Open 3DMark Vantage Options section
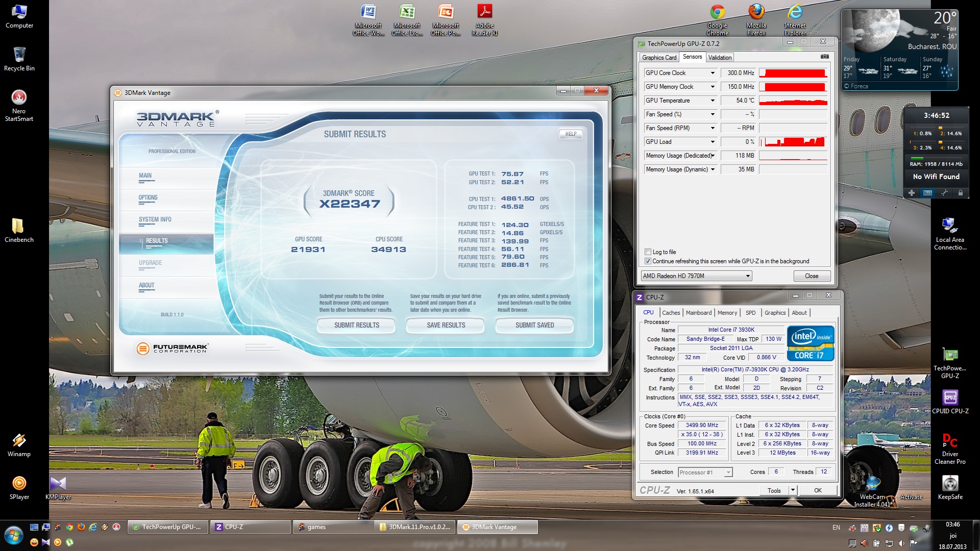 coord(166,199)
